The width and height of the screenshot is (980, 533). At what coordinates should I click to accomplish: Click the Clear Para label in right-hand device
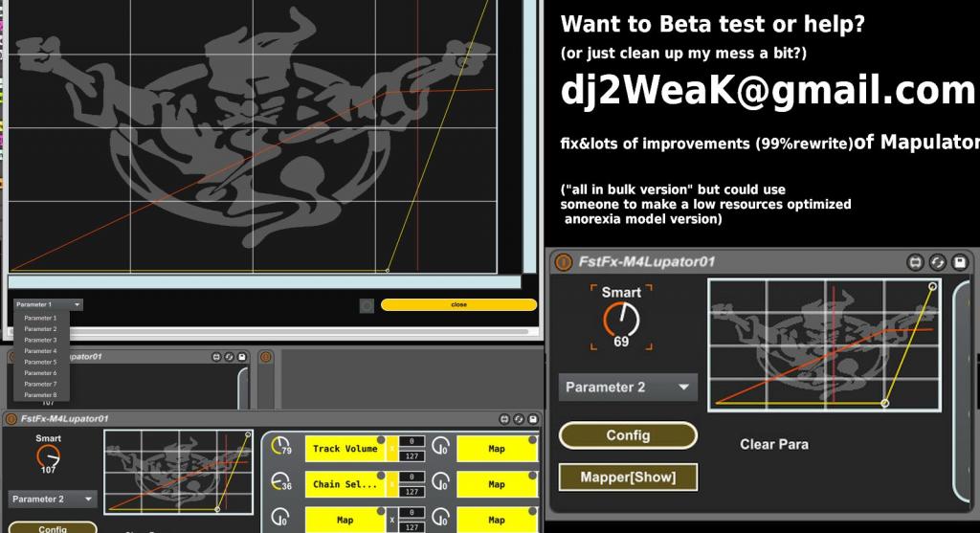(774, 444)
